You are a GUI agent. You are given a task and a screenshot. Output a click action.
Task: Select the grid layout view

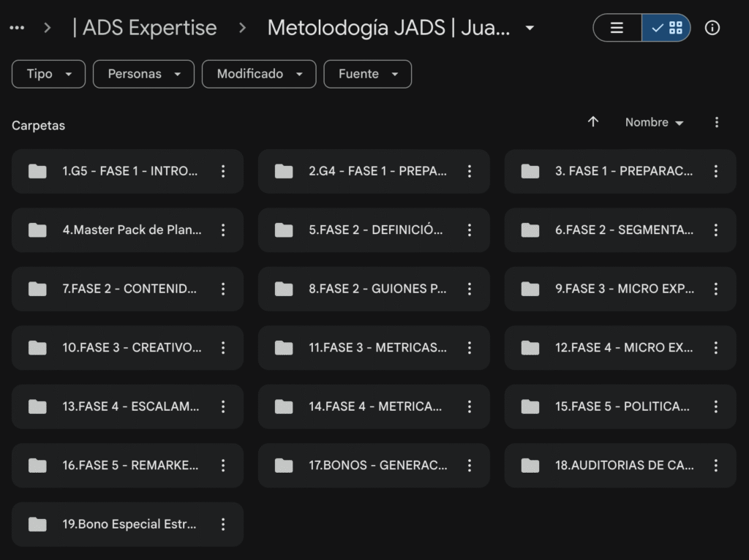(x=666, y=28)
